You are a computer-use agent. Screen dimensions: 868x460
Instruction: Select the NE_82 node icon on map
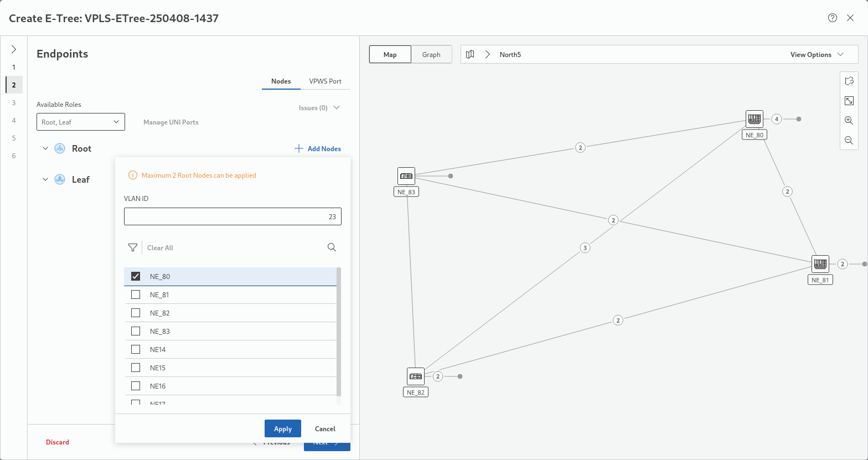[x=415, y=376]
